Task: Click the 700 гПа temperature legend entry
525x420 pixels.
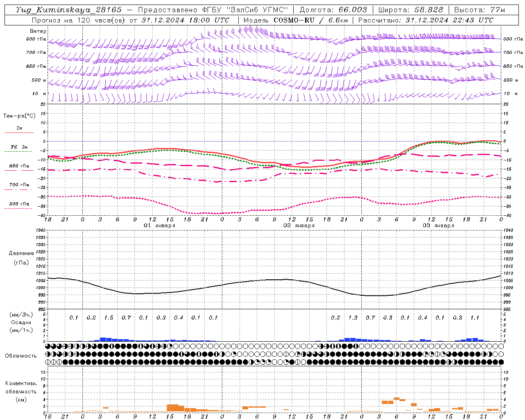Action: [x=19, y=185]
